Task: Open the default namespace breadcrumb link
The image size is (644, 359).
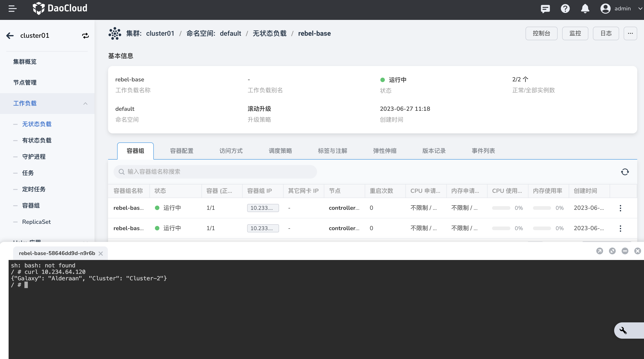Action: tap(230, 33)
